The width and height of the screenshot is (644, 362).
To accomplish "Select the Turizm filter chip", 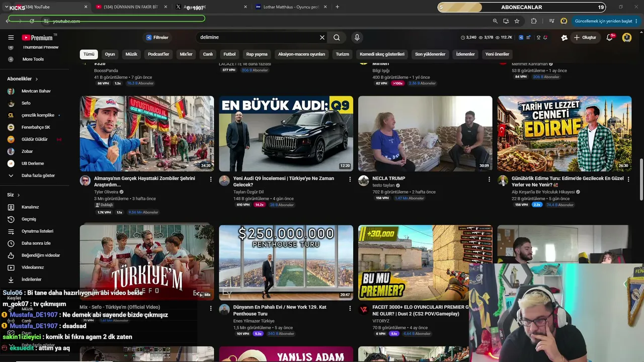I will tap(343, 54).
